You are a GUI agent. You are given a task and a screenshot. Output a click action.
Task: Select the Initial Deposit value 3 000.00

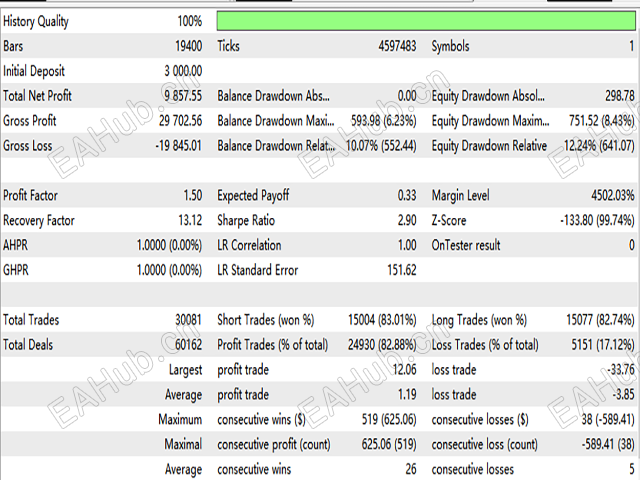(x=183, y=71)
